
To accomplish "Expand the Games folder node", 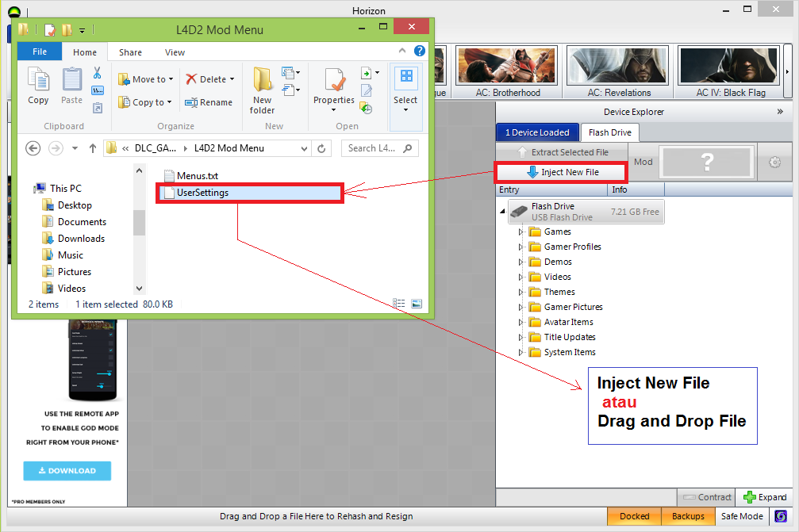I will 521,232.
